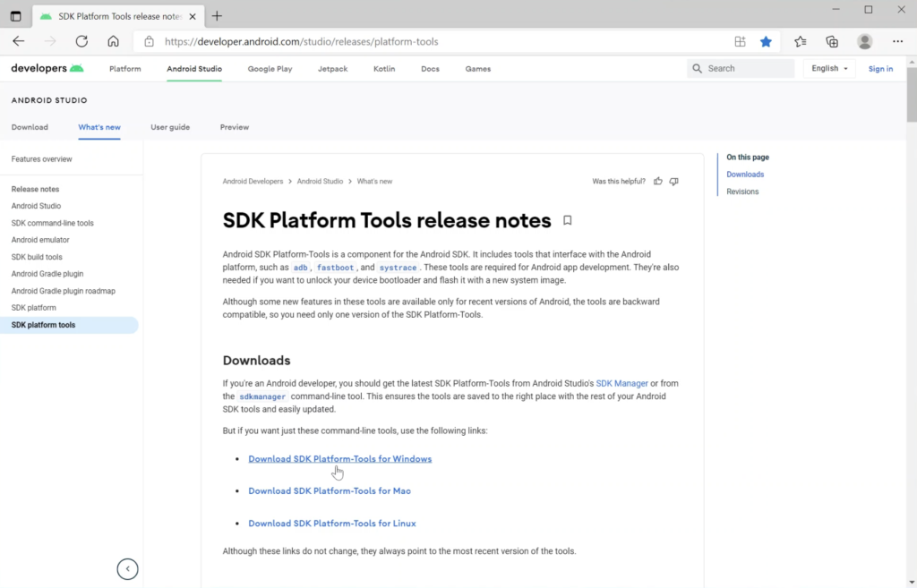The image size is (917, 588).
Task: Open the Jetpack nav item
Action: point(333,69)
